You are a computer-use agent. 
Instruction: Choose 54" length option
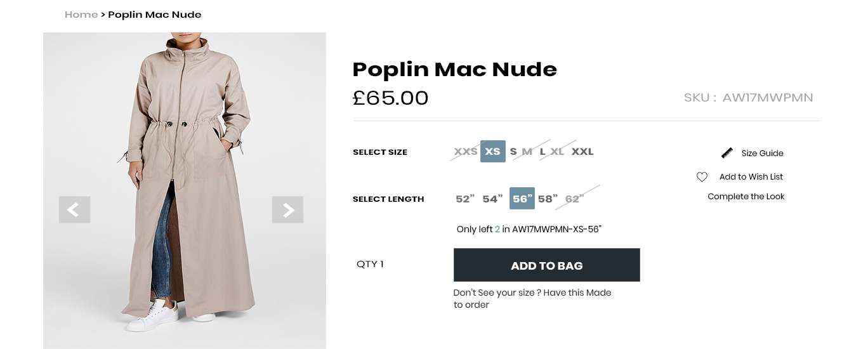pyautogui.click(x=492, y=199)
